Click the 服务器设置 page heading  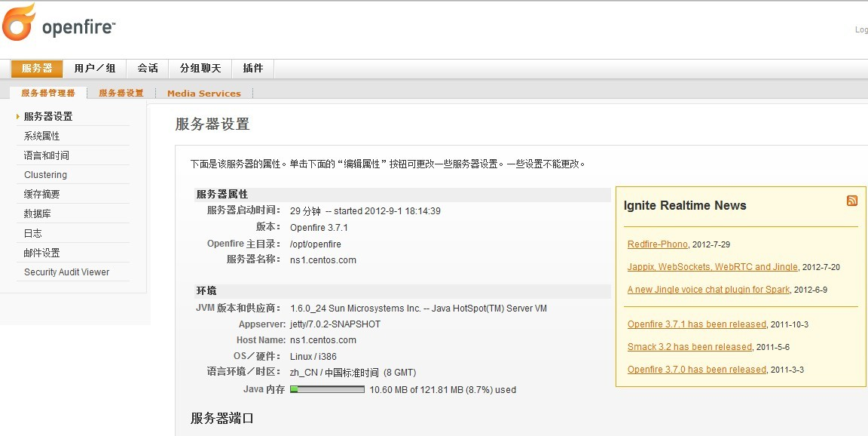[x=212, y=124]
